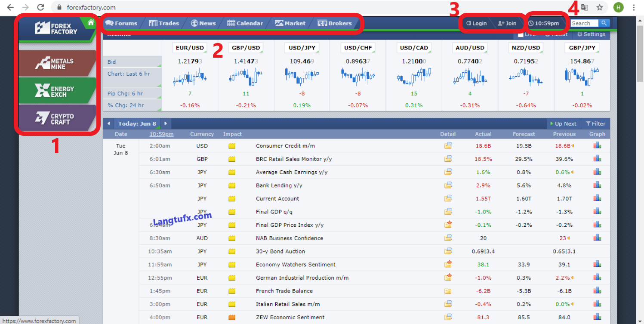Image resolution: width=644 pixels, height=324 pixels.
Task: Go to next day arrow in calendar
Action: (166, 123)
